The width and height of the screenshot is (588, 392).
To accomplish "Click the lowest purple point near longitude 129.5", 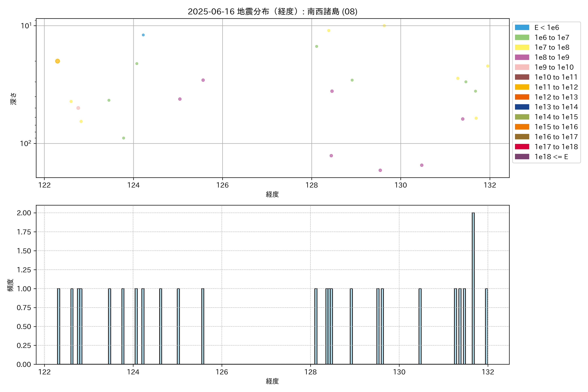I will click(380, 170).
